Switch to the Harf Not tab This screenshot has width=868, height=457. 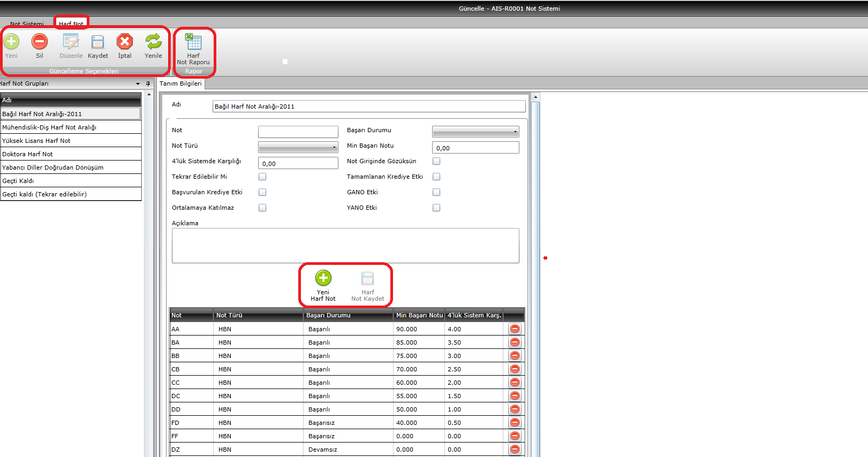tap(71, 24)
